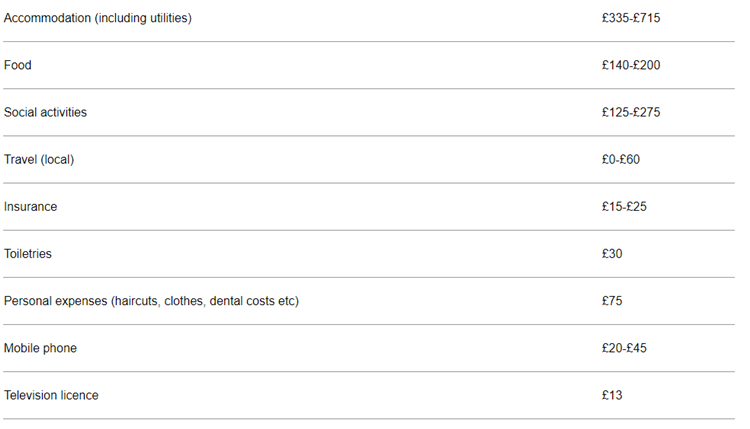Click the Insurance row label
The width and height of the screenshot is (750, 429).
pos(31,206)
